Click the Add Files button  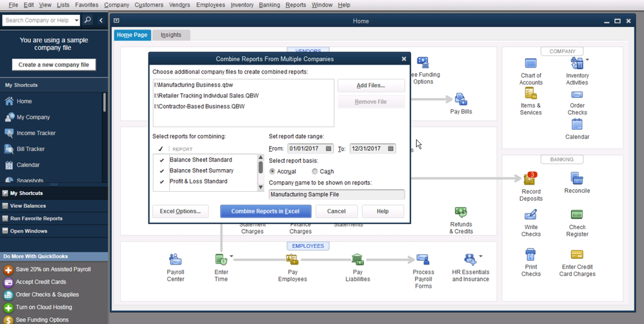click(371, 85)
